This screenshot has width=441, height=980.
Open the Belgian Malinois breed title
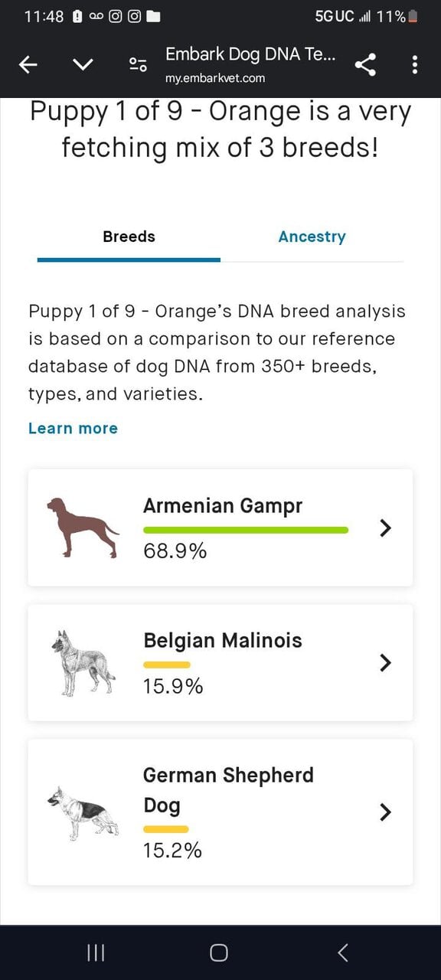tap(223, 640)
